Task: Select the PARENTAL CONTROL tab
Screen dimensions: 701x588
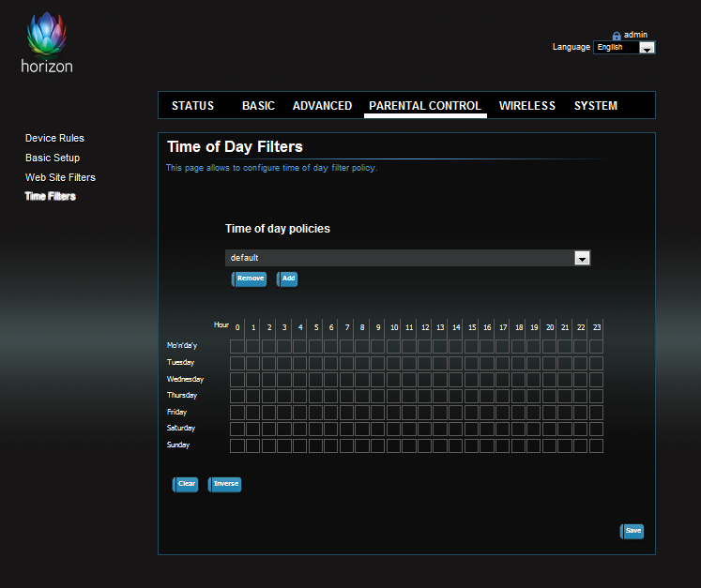Action: point(425,106)
